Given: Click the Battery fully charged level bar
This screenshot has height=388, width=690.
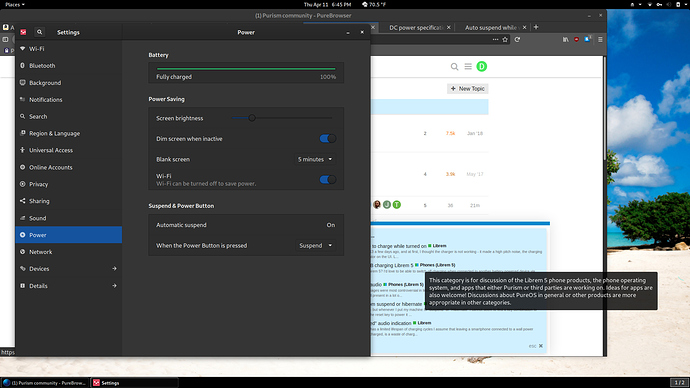Looking at the screenshot, I should 246,69.
